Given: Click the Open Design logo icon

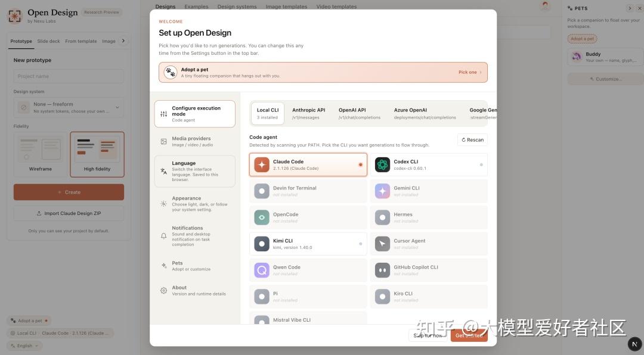Looking at the screenshot, I should (x=15, y=17).
